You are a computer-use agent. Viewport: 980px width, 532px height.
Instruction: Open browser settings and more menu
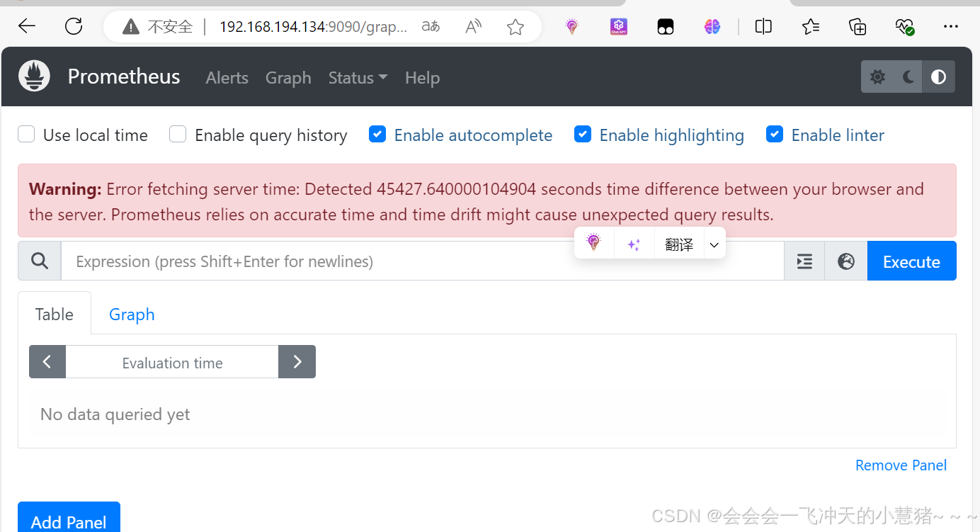[x=951, y=27]
